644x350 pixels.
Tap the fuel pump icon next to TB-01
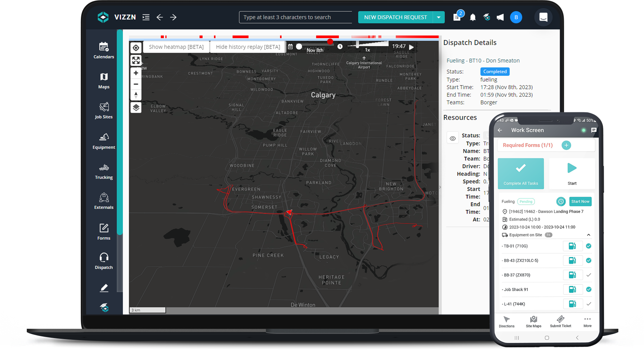573,246
